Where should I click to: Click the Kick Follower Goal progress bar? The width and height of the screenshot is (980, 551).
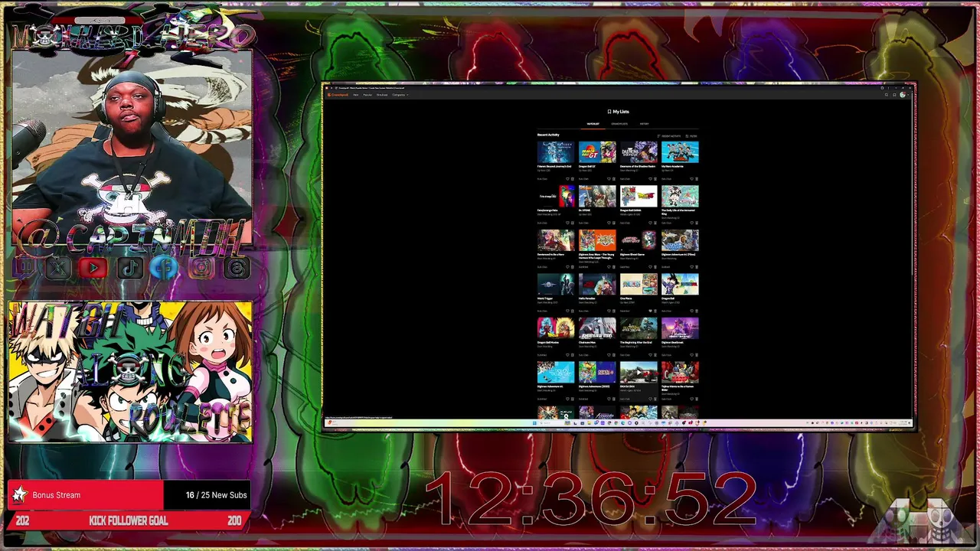[129, 520]
